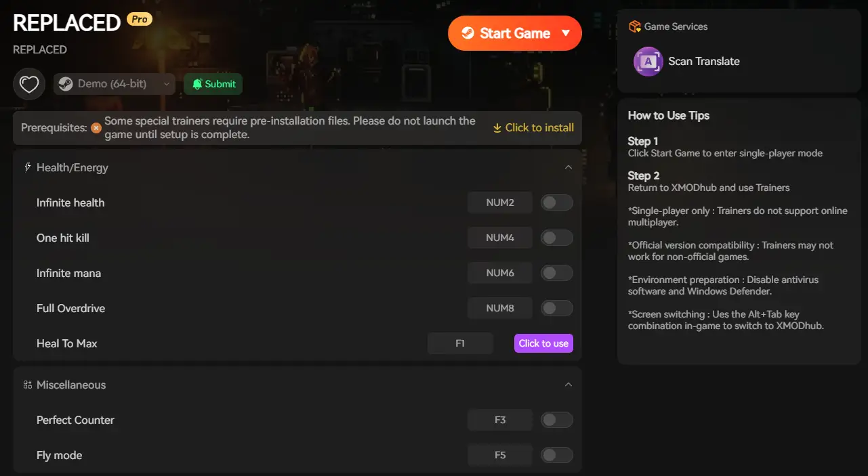The height and width of the screenshot is (476, 868).
Task: Click the prerequisites warning icon
Action: [x=96, y=127]
